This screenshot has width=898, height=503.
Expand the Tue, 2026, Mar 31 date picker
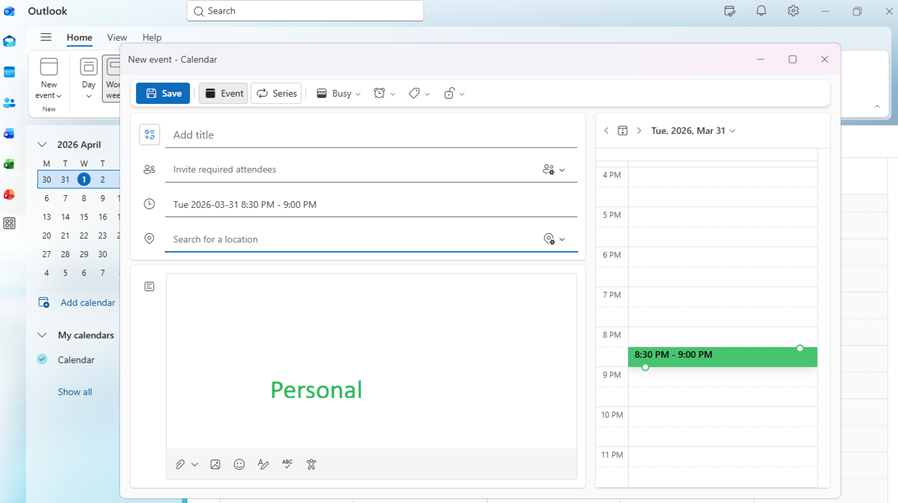694,131
